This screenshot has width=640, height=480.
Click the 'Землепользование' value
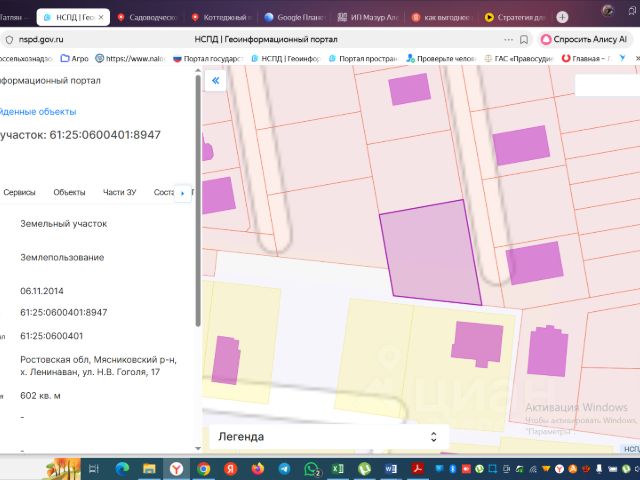[62, 257]
